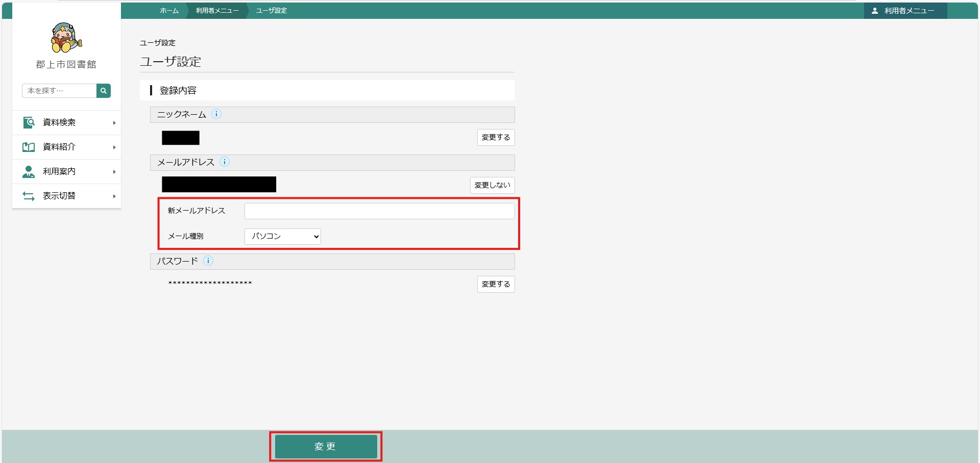The image size is (980, 463).
Task: Expand the 資料検索 submenu arrow
Action: pos(114,123)
